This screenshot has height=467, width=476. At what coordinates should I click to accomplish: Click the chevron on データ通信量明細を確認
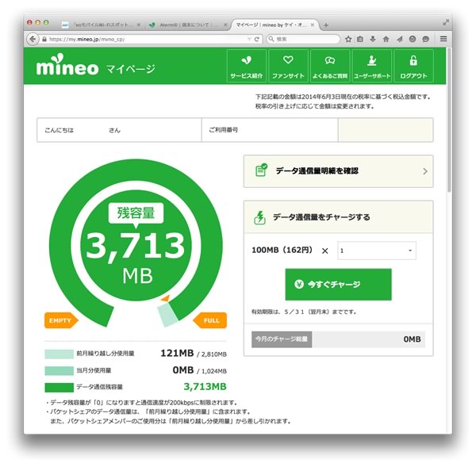click(425, 171)
